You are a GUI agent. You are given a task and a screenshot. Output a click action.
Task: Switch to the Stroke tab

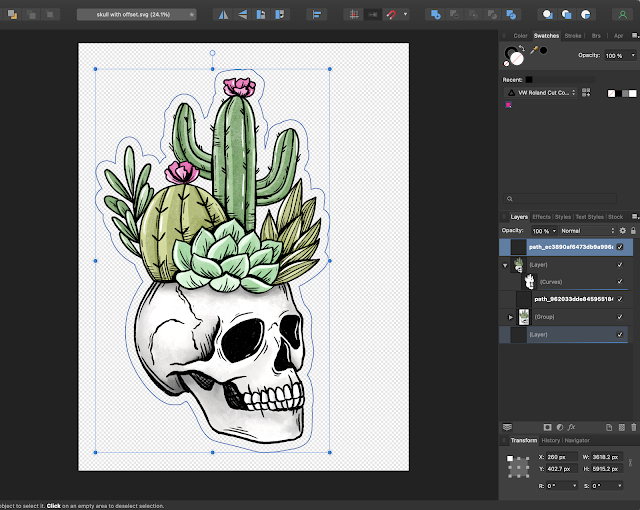(x=573, y=35)
